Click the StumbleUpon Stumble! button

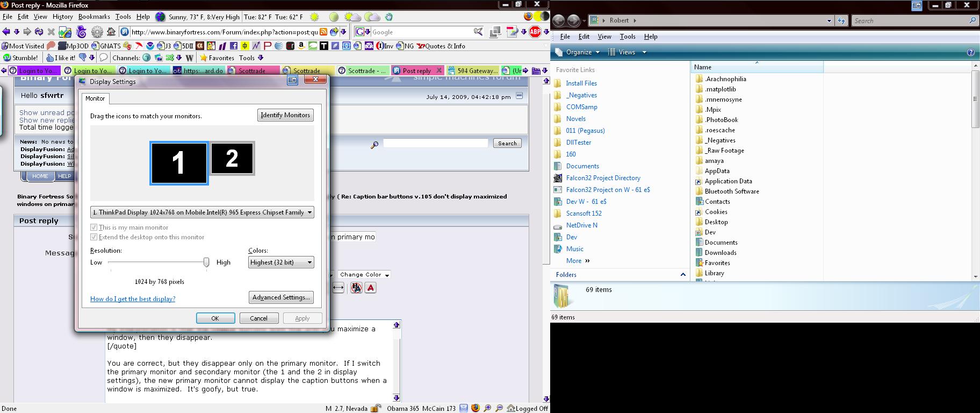[x=20, y=58]
